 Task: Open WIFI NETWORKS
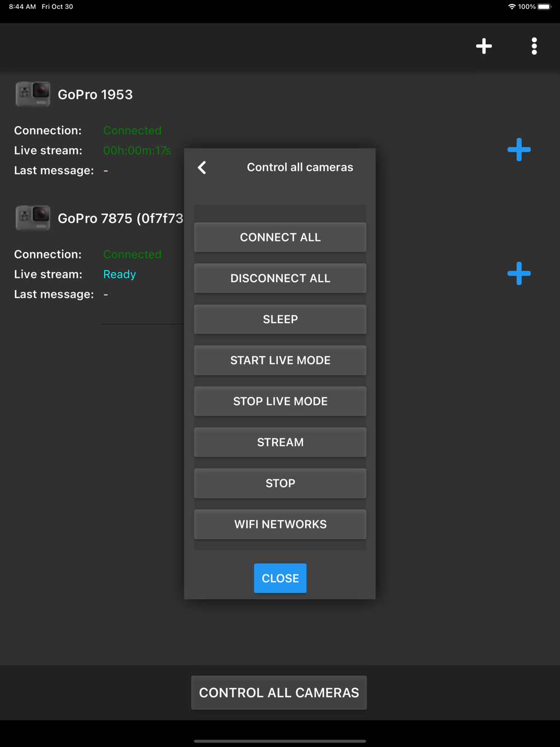point(280,524)
